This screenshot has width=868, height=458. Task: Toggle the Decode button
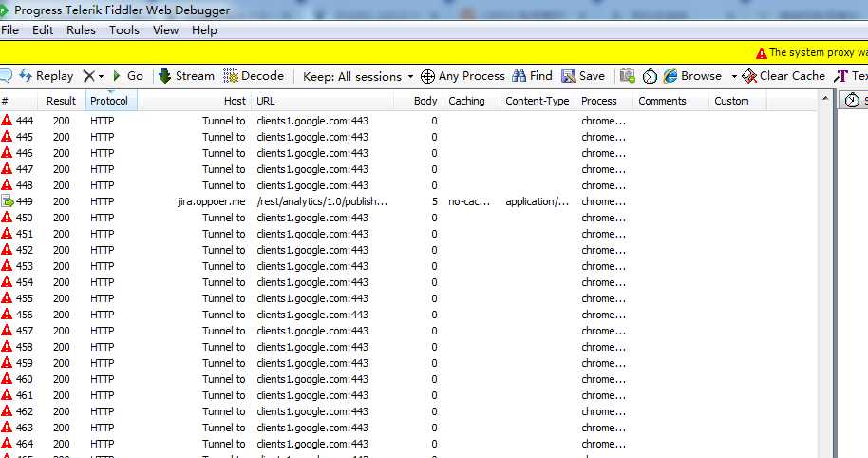[x=254, y=76]
